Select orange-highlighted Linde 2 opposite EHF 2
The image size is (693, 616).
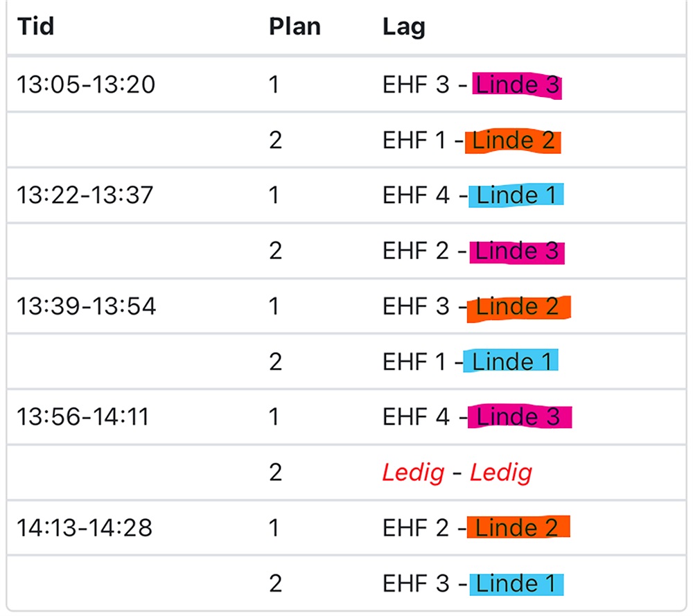click(517, 529)
